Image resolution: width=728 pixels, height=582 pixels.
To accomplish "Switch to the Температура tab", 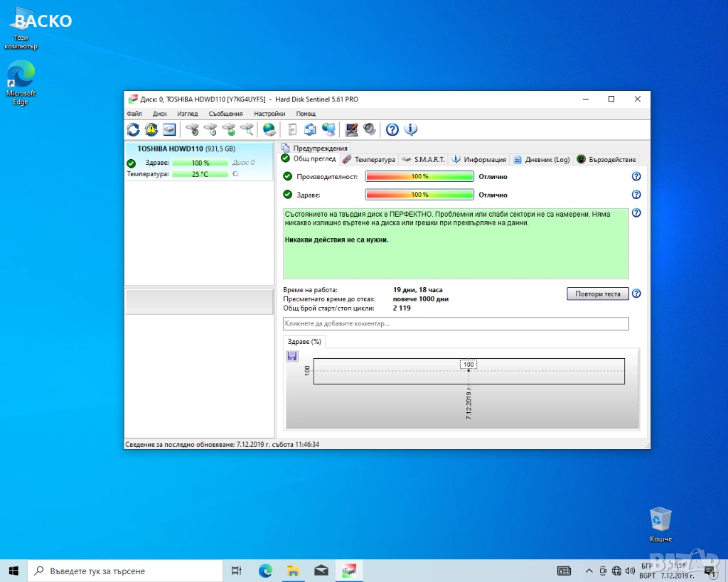I will click(x=369, y=159).
